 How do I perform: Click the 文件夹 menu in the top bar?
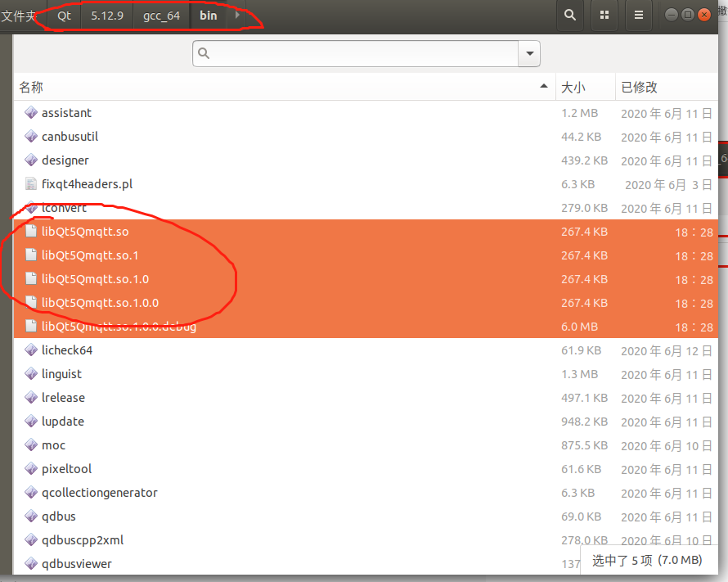(20, 15)
